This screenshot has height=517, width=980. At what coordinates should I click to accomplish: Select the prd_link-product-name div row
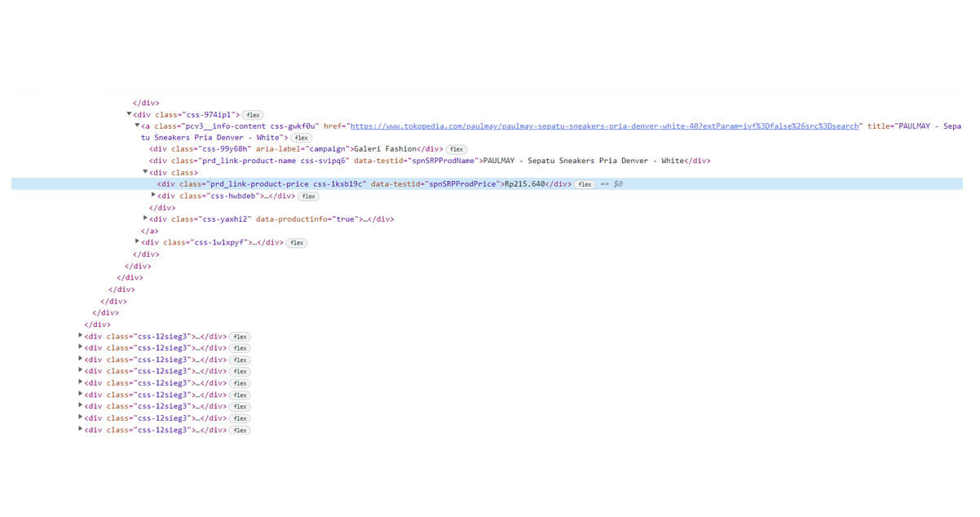click(430, 161)
